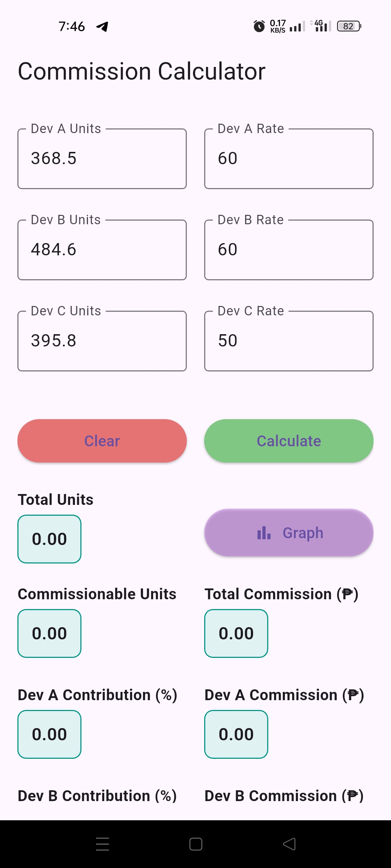The width and height of the screenshot is (391, 868).
Task: Open the Graph view
Action: 289,533
